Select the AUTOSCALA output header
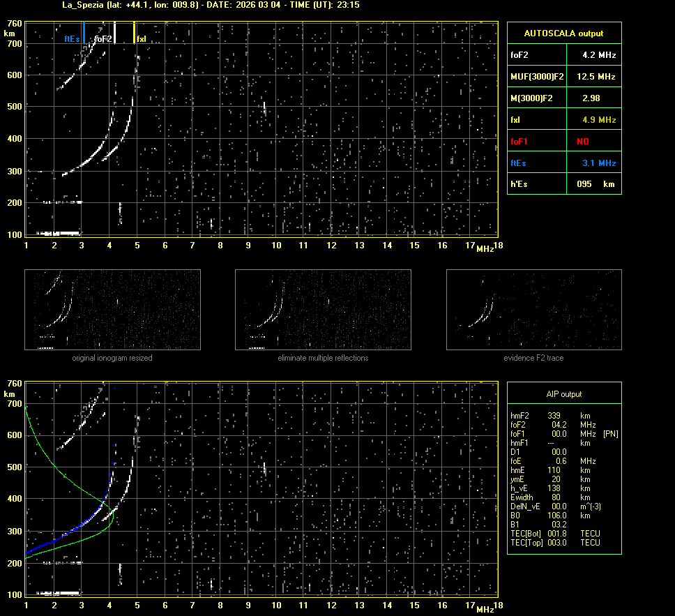This screenshot has height=616, width=675. [x=563, y=33]
